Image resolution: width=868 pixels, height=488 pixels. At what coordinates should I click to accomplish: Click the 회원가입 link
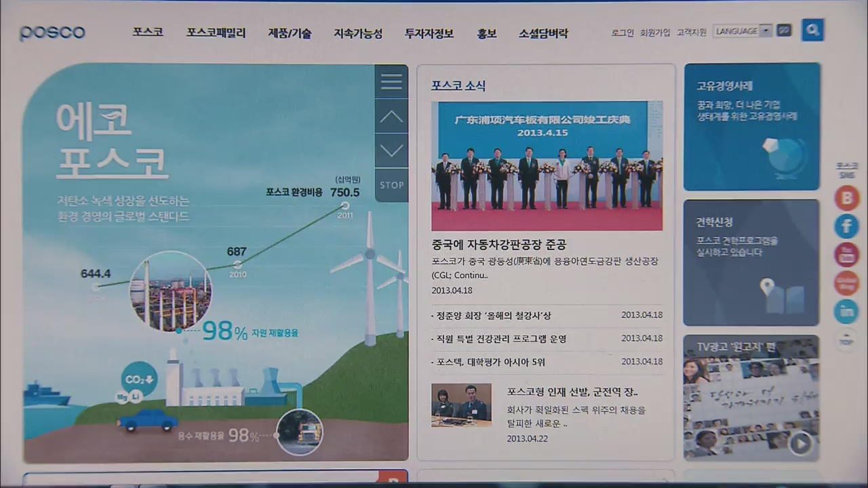click(x=655, y=32)
